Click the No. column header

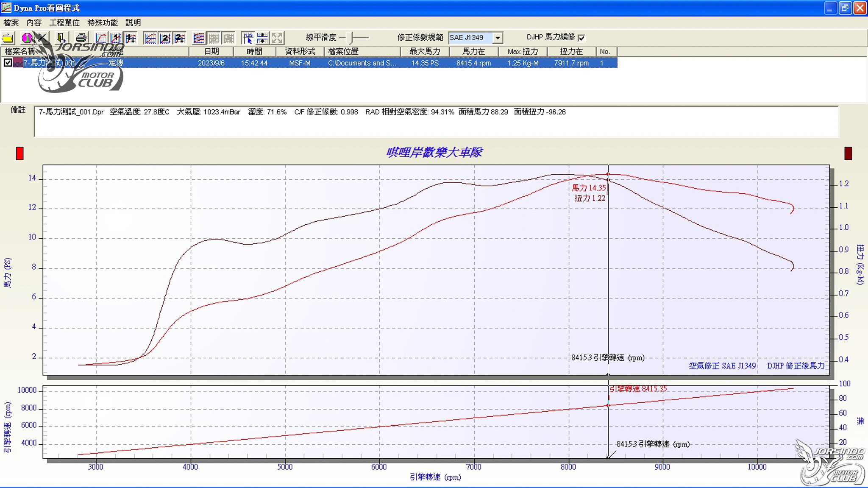point(606,51)
